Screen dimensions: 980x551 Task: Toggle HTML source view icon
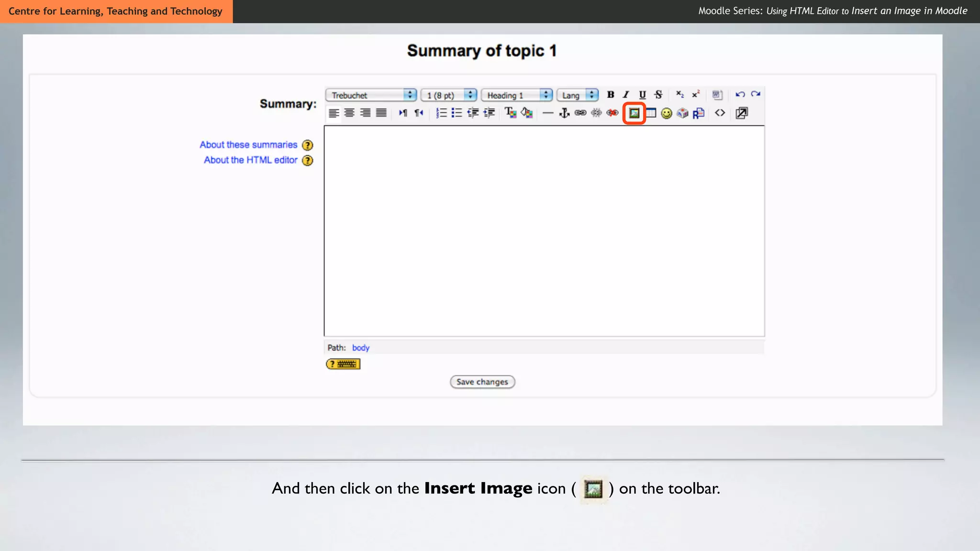coord(720,113)
